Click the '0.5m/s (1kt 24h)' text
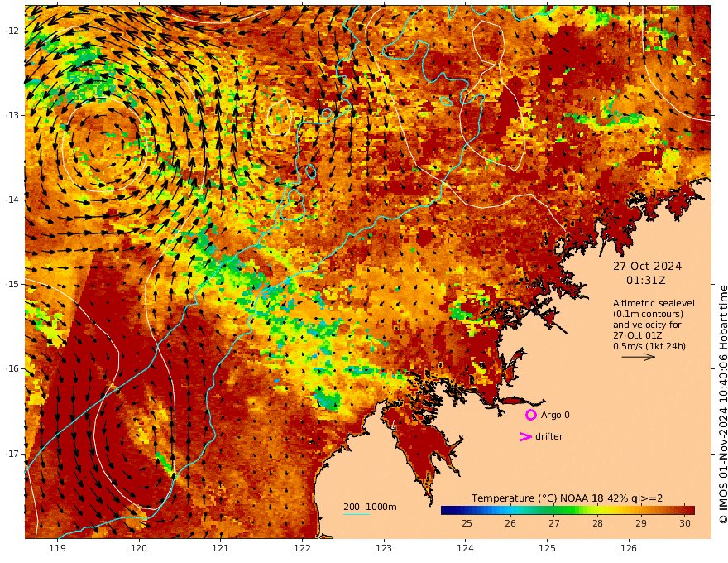Image resolution: width=728 pixels, height=563 pixels. pos(649,346)
